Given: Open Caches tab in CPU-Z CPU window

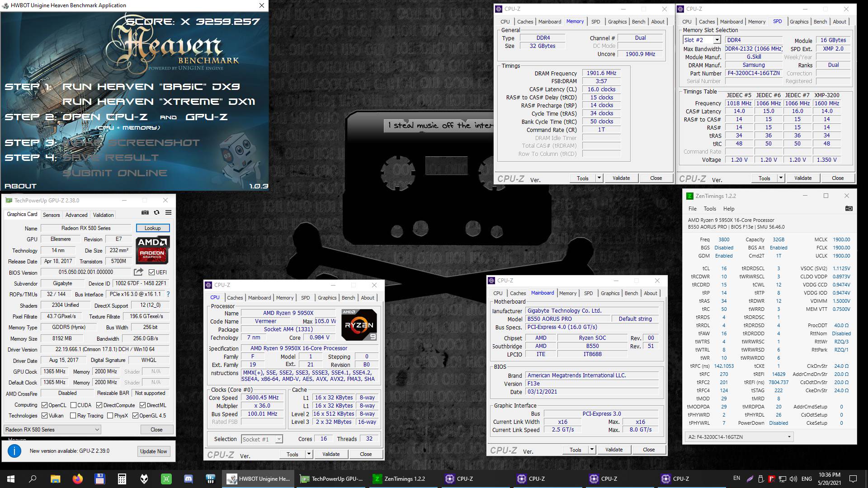Looking at the screenshot, I should pyautogui.click(x=235, y=298).
